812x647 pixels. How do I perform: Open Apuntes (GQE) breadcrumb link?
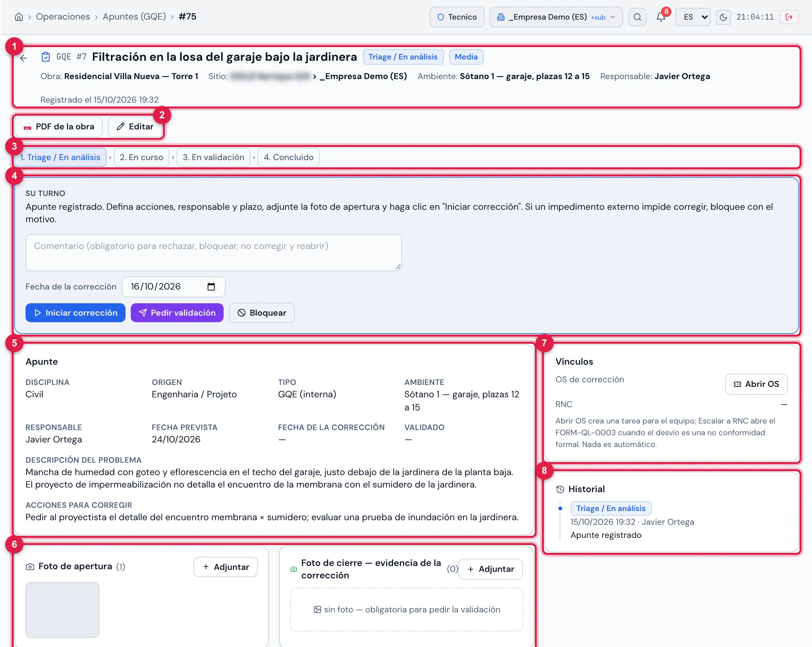click(134, 17)
